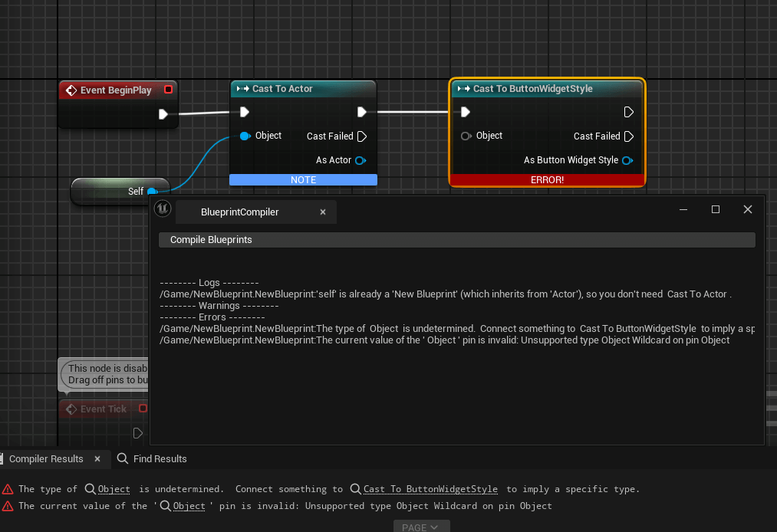The height and width of the screenshot is (532, 777).
Task: Follow the Cast To ButtonWidgetStyle link in results
Action: click(430, 489)
